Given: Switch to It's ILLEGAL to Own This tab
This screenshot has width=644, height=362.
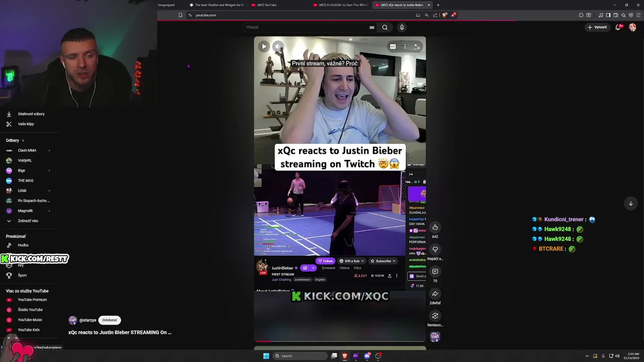Looking at the screenshot, I should [x=341, y=5].
